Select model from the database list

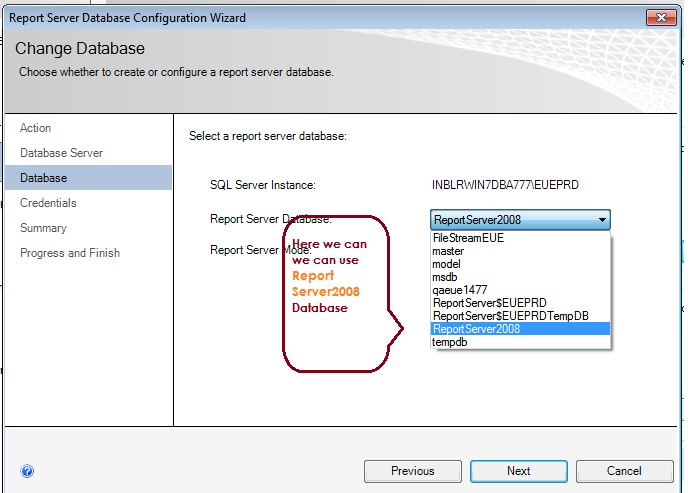520,264
